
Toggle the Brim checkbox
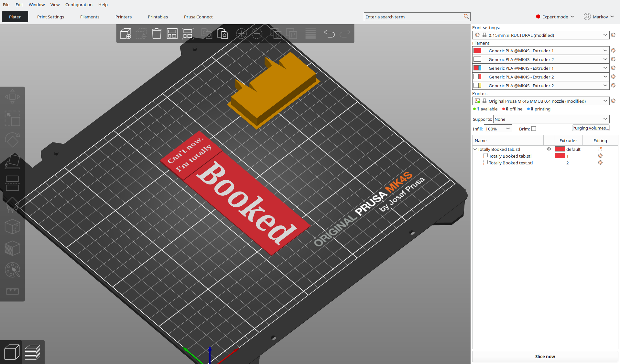[534, 129]
